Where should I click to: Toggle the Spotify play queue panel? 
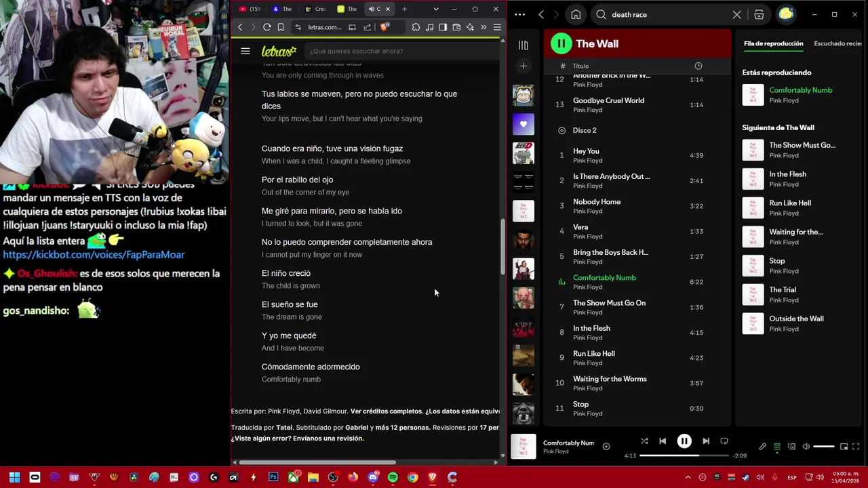click(x=777, y=447)
